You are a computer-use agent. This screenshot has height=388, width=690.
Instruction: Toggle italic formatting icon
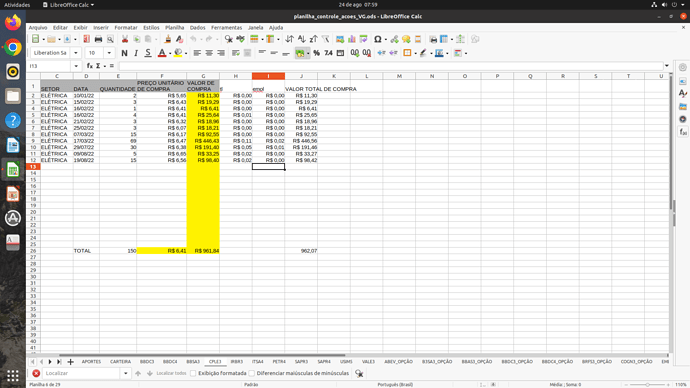pos(136,53)
